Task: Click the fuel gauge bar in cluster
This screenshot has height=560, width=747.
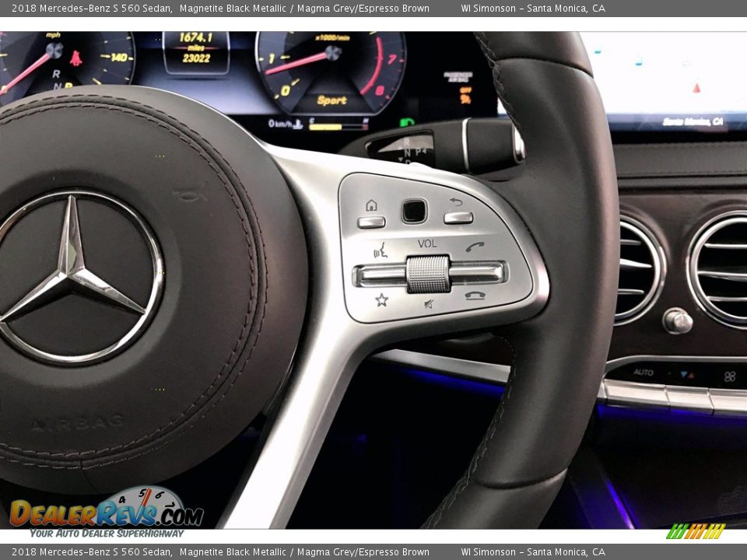Action: [x=338, y=127]
